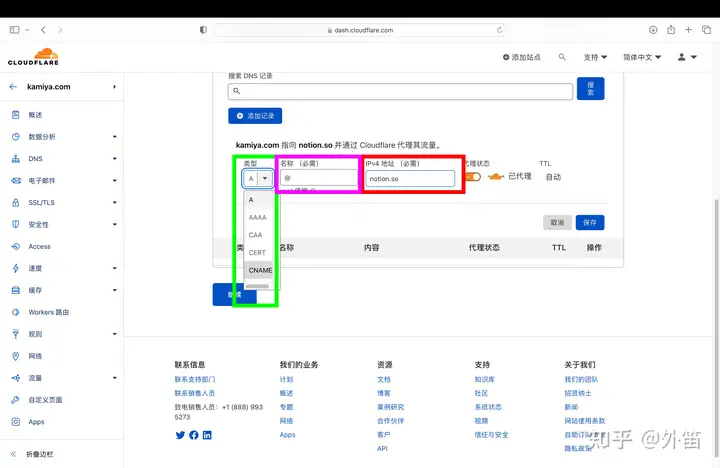
Task: Open the Twitter social link
Action: pyautogui.click(x=180, y=435)
